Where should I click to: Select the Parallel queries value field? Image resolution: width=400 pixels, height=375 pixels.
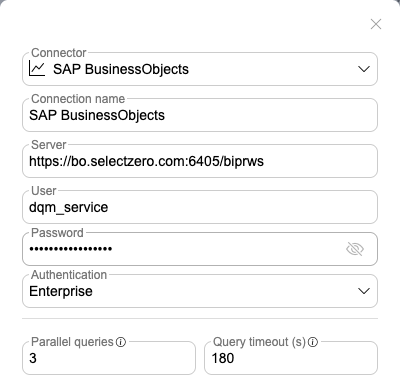[x=109, y=358]
